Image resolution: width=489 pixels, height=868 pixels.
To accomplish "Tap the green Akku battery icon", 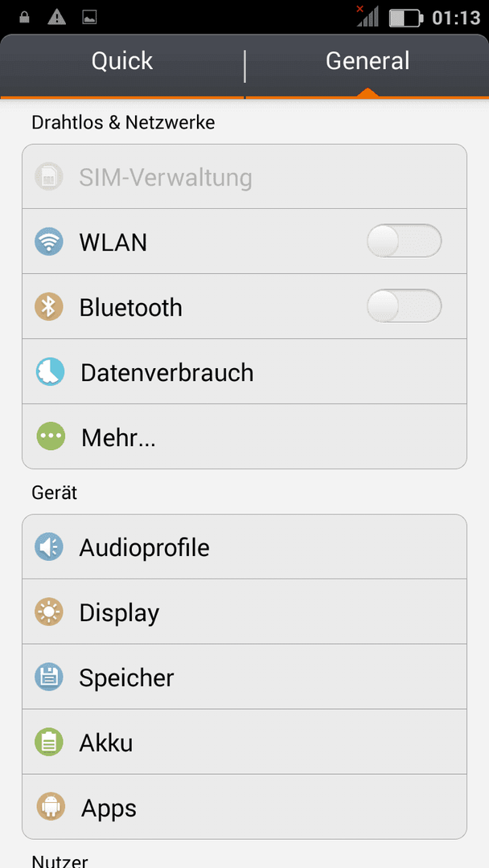I will point(49,743).
